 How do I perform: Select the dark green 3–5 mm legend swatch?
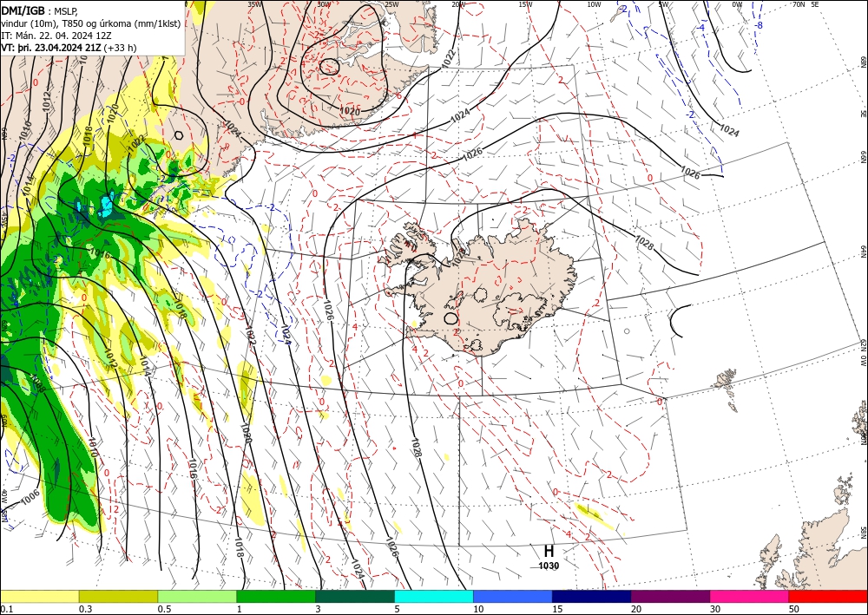pos(355,596)
